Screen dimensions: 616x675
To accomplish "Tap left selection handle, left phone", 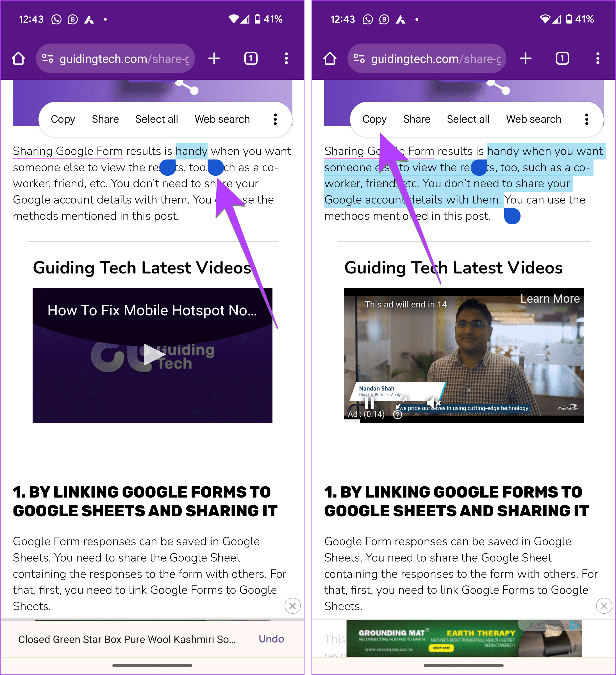I will [167, 167].
